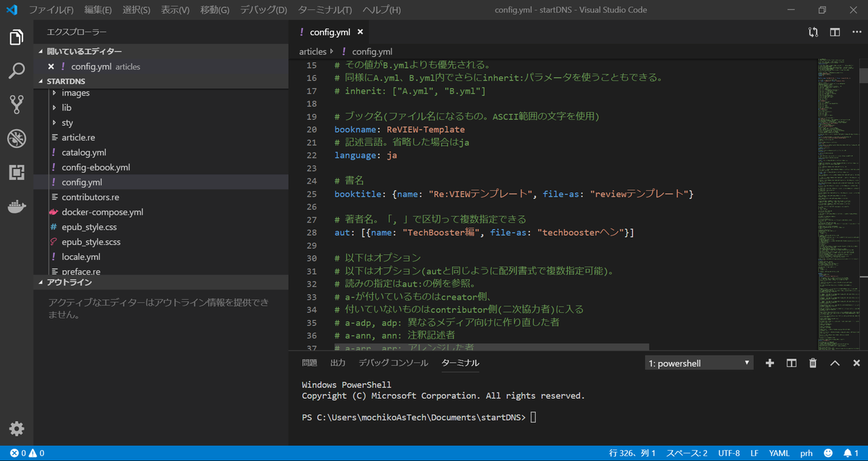Close config.yml in open editors list
This screenshot has height=461, width=868.
(x=51, y=66)
